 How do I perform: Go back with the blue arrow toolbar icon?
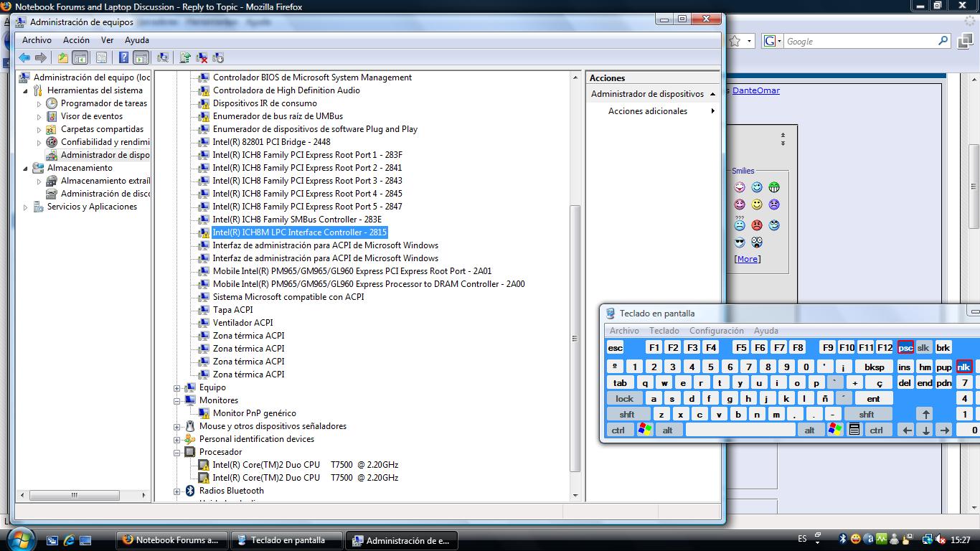pyautogui.click(x=24, y=57)
